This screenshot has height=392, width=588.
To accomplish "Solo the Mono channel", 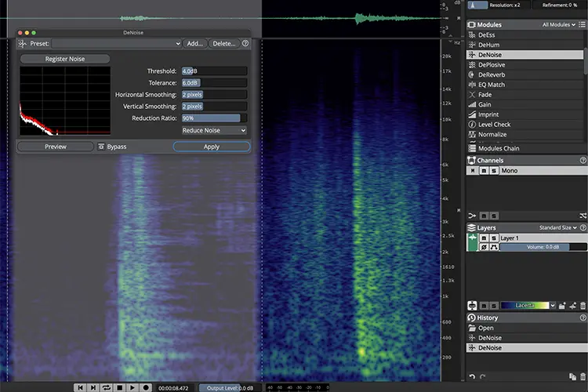I will tap(494, 171).
